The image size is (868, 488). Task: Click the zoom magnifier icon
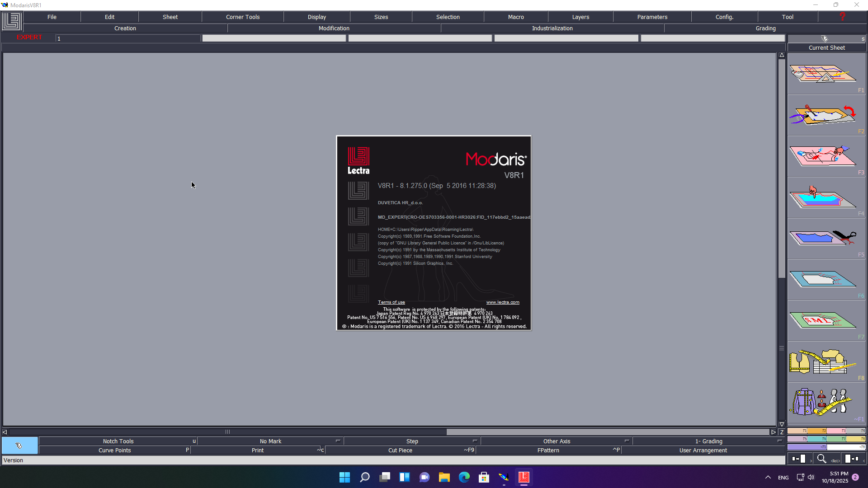821,459
